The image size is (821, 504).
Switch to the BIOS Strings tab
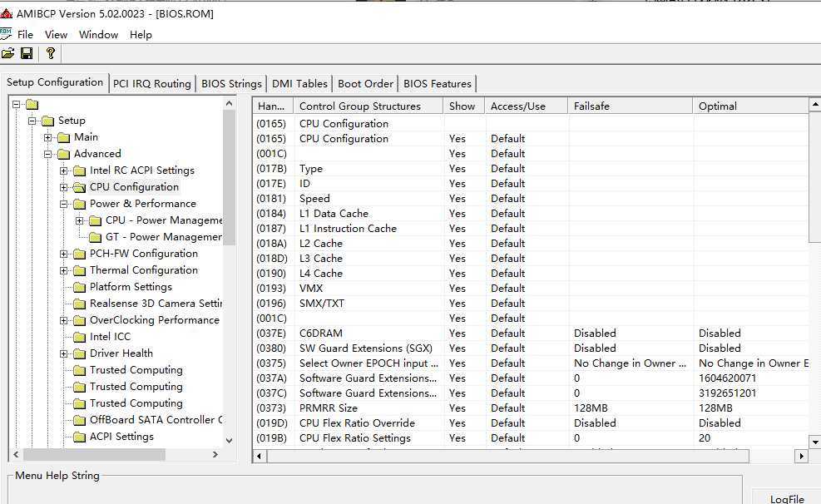(231, 84)
